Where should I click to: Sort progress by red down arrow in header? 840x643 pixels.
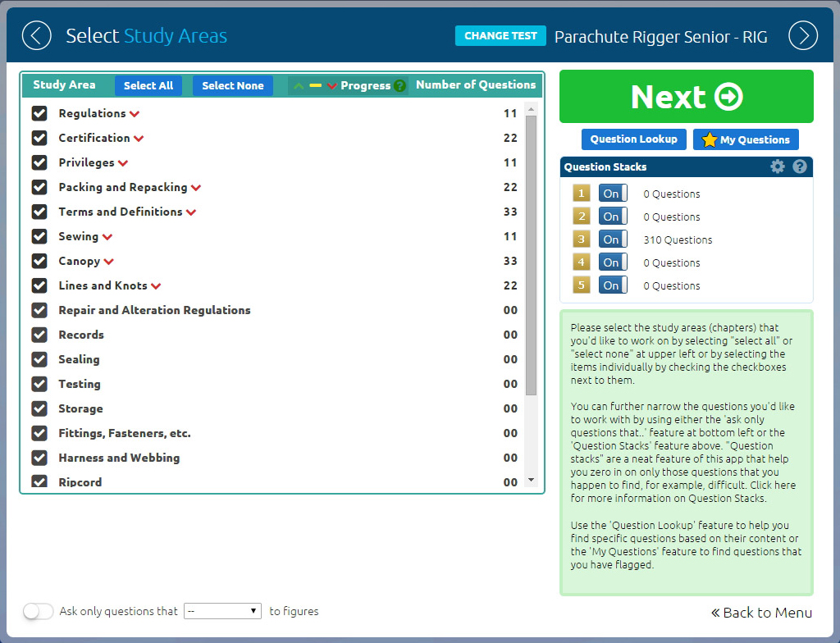pyautogui.click(x=331, y=86)
